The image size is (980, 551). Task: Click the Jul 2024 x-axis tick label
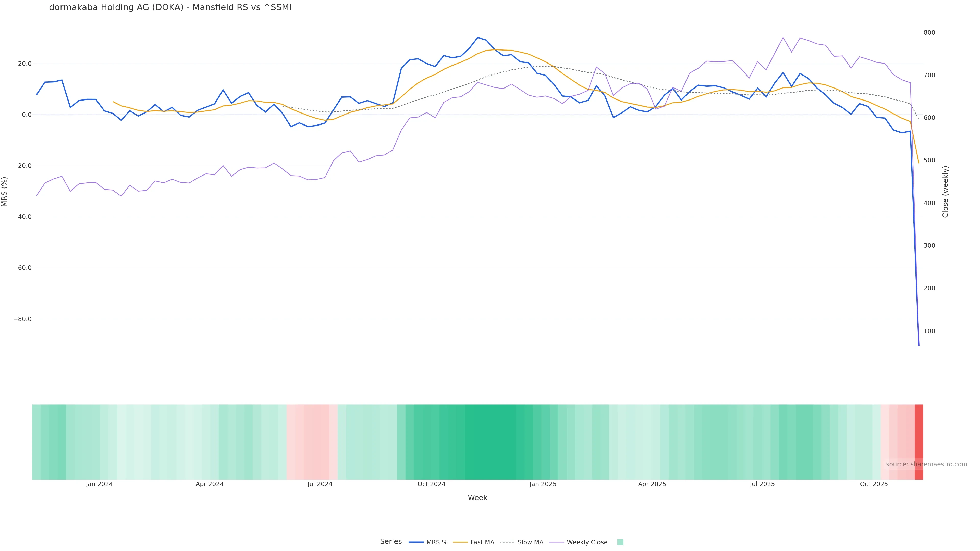pyautogui.click(x=320, y=484)
